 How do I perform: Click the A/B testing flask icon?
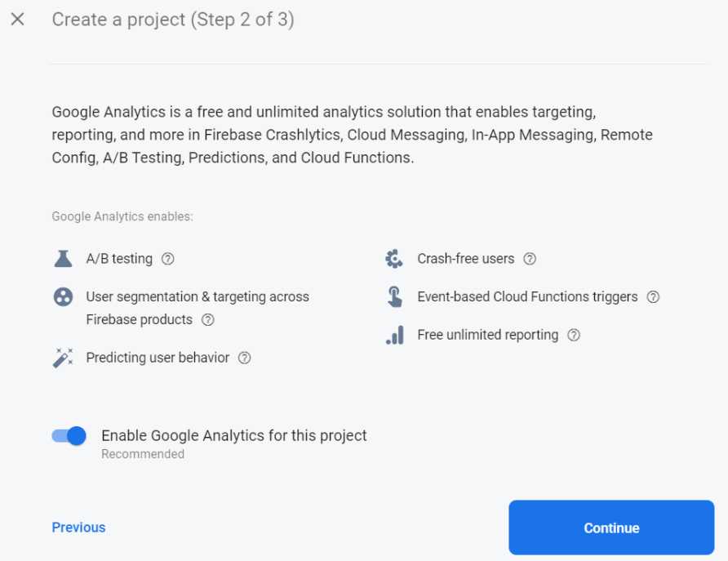(63, 258)
